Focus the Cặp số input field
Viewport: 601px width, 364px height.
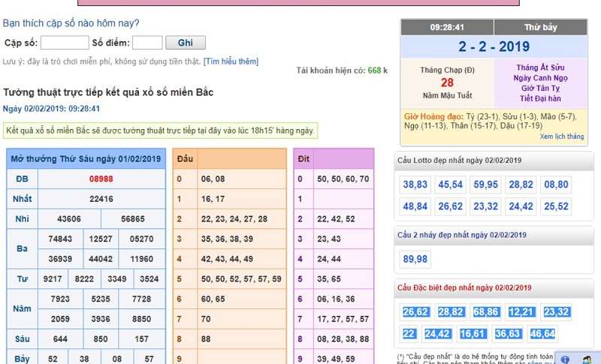point(65,43)
